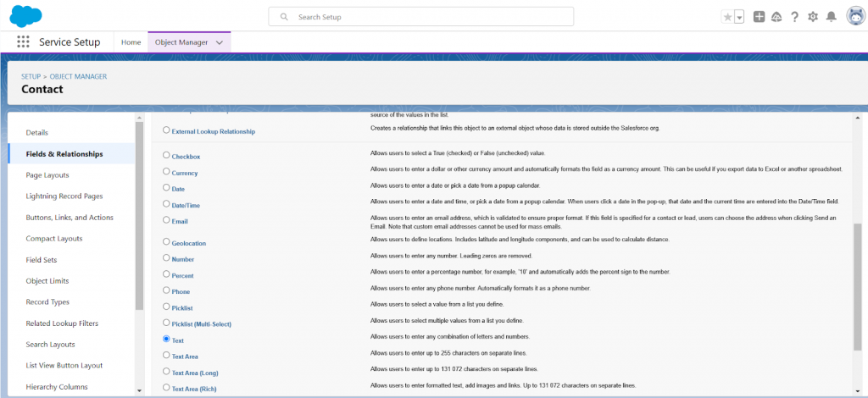Viewport: 868px width, 398px height.
Task: Select the Checkbox field type radio button
Action: [166, 156]
